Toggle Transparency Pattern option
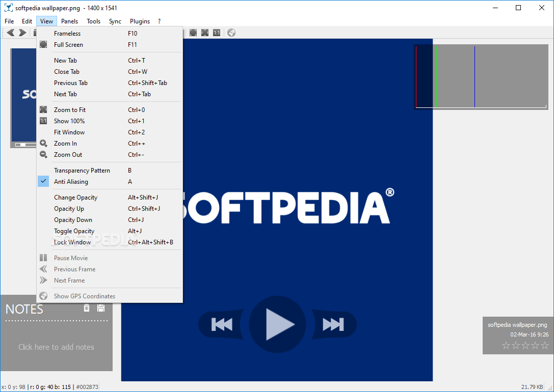The width and height of the screenshot is (554, 392). tap(110, 171)
